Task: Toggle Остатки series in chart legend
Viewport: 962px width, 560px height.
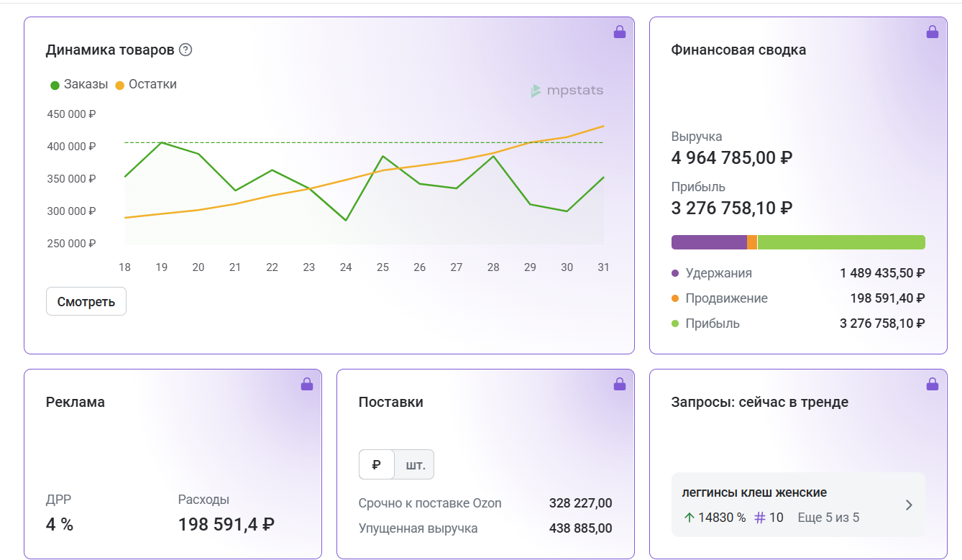Action: (x=146, y=84)
